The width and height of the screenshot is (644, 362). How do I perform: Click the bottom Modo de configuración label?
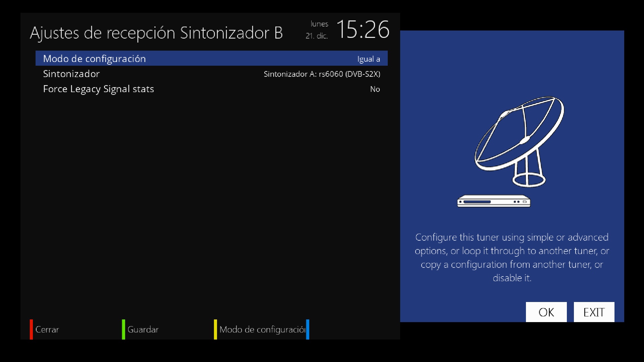[262, 330]
